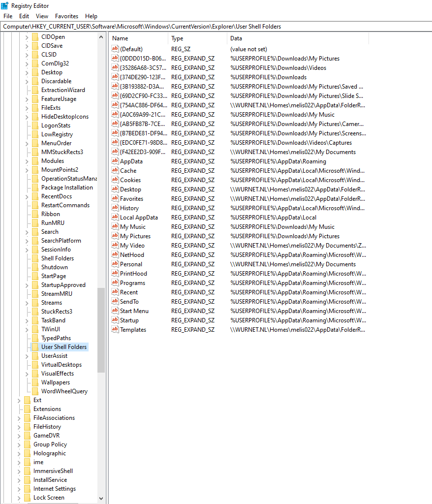
Task: Click the string icon beside Cache entry
Action: 115,170
